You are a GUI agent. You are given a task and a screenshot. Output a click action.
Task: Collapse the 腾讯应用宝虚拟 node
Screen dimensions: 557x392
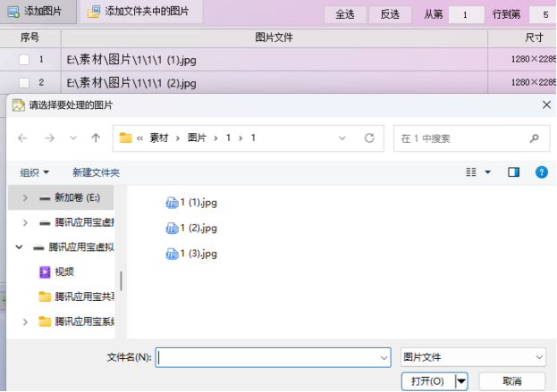point(19,247)
